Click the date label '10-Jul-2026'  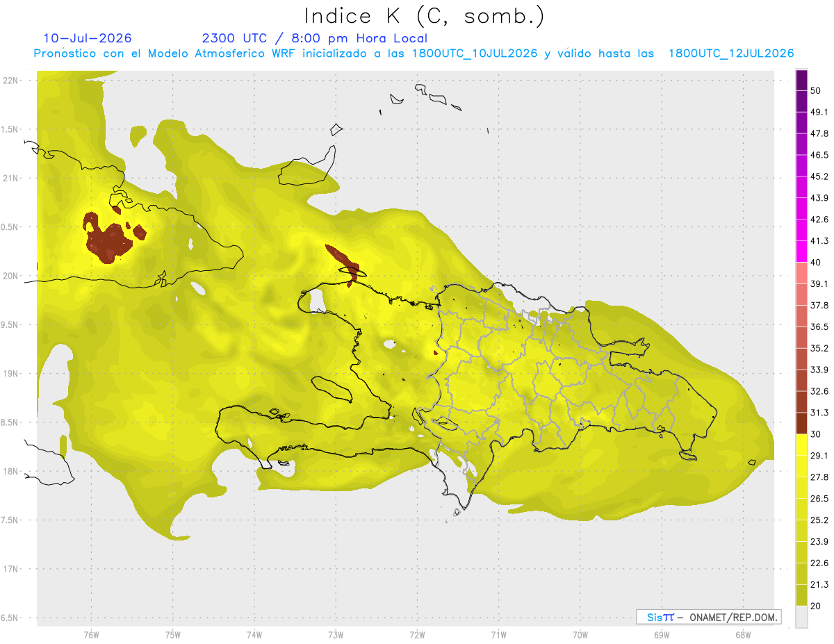pyautogui.click(x=88, y=38)
